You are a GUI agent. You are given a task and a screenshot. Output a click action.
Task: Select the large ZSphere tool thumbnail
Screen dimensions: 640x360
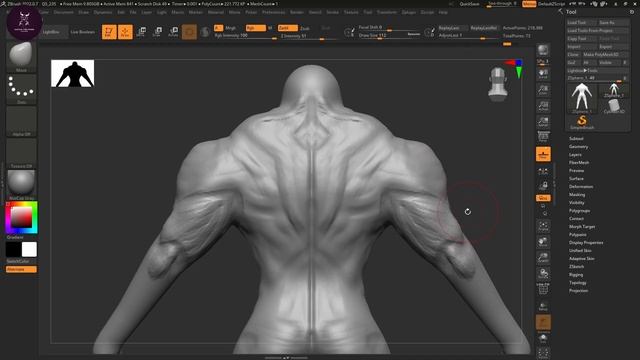point(582,98)
